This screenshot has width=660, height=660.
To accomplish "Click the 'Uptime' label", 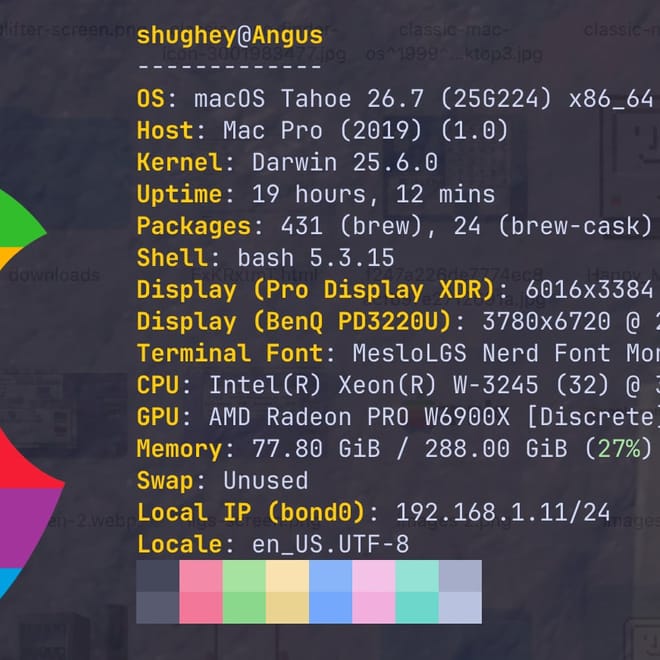I will pyautogui.click(x=179, y=195).
